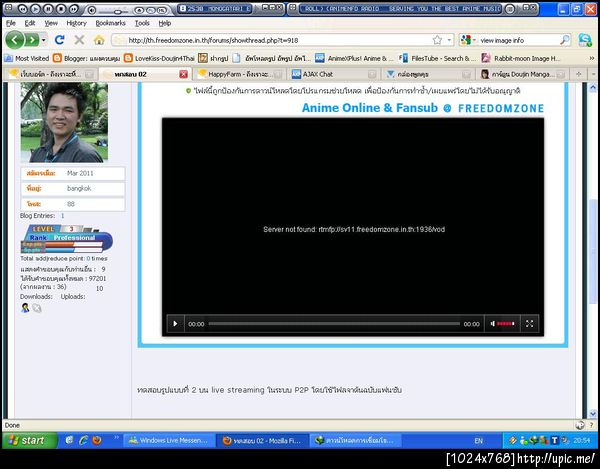Viewport: 600px width, 469px height.
Task: Open the Rabbit-moon Image bookmark
Action: [x=521, y=58]
